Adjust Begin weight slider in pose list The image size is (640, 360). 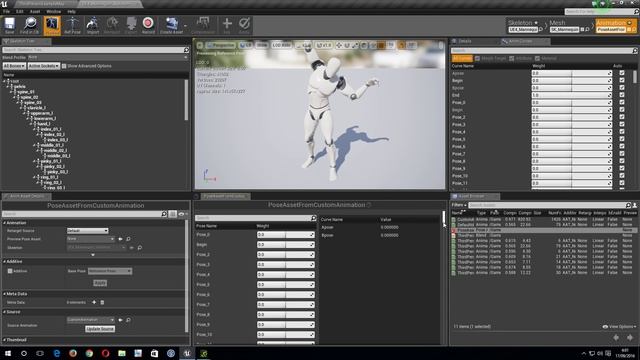coord(286,244)
